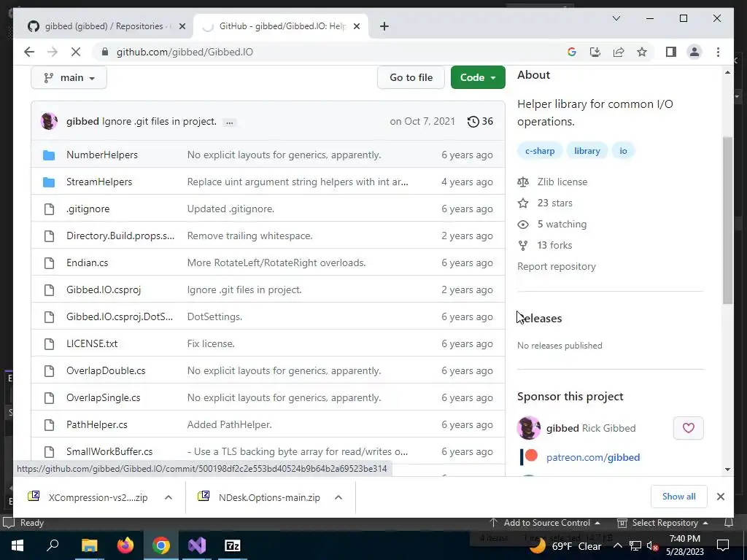Expand the green Code dropdown
747x560 pixels.
coord(478,77)
